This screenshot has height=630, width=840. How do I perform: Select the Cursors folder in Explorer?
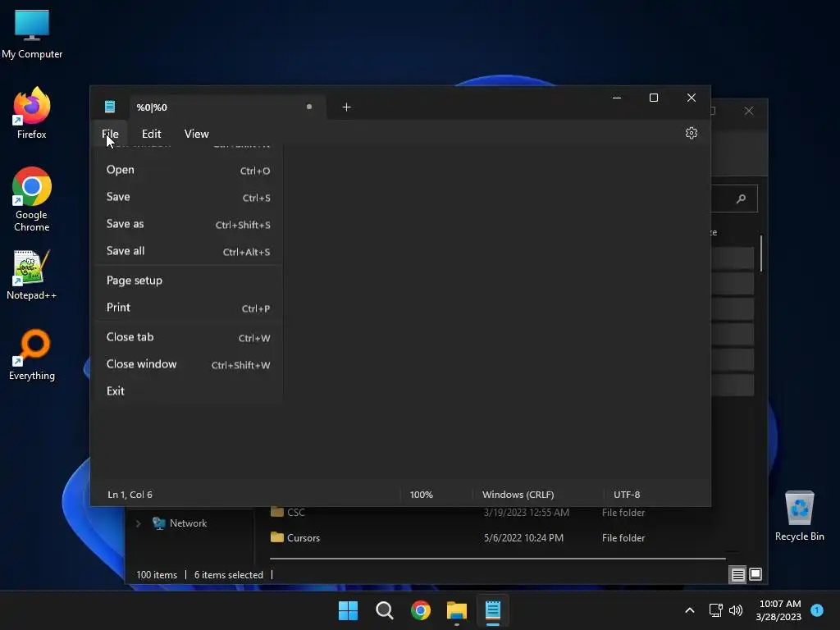(304, 538)
